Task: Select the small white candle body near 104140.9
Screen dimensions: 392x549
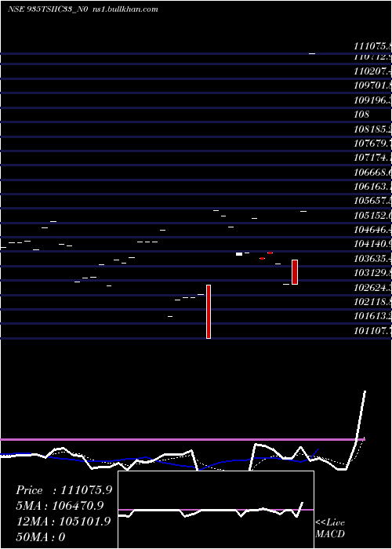Action: point(239,254)
